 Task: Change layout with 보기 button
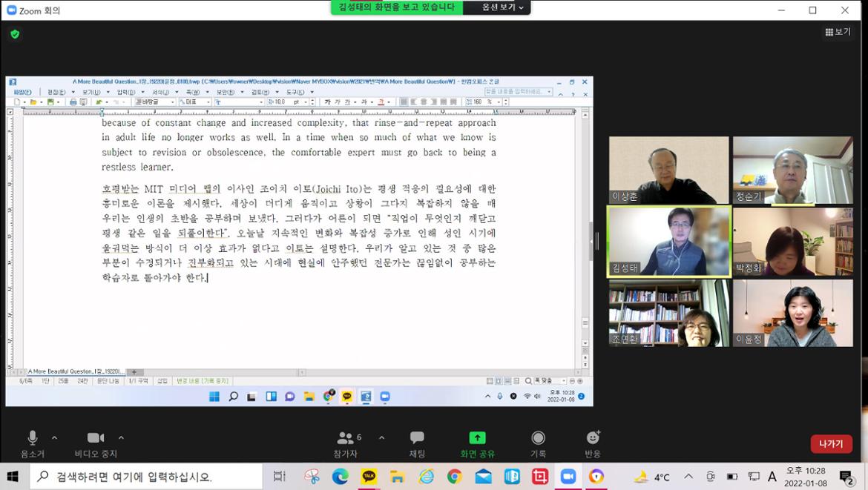point(838,32)
